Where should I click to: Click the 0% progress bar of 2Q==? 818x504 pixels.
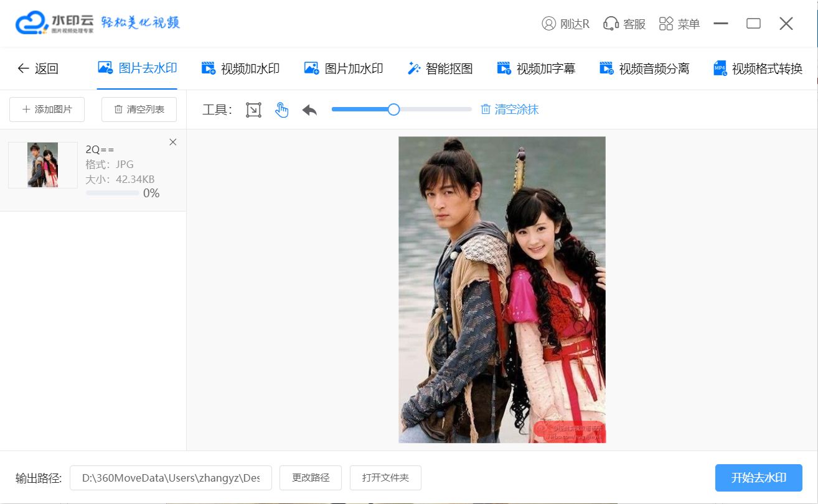pyautogui.click(x=113, y=194)
